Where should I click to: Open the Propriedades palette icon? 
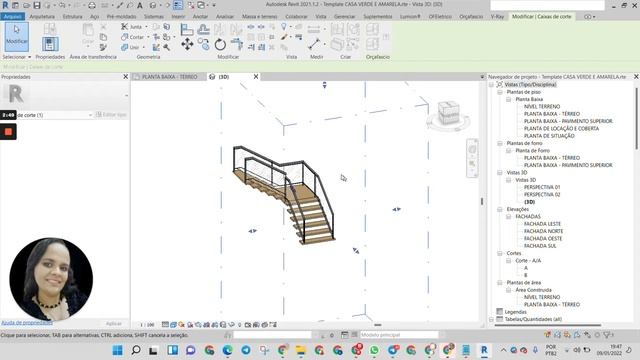(x=50, y=44)
